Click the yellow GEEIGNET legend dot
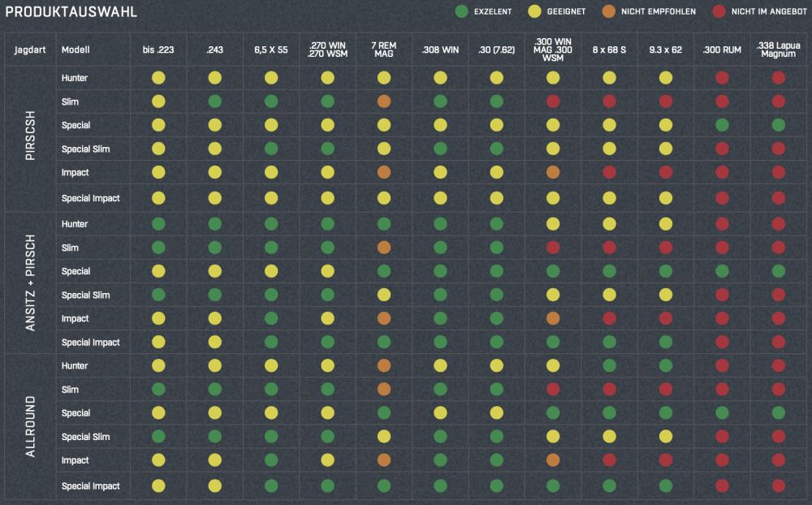This screenshot has height=505, width=812. coord(538,12)
